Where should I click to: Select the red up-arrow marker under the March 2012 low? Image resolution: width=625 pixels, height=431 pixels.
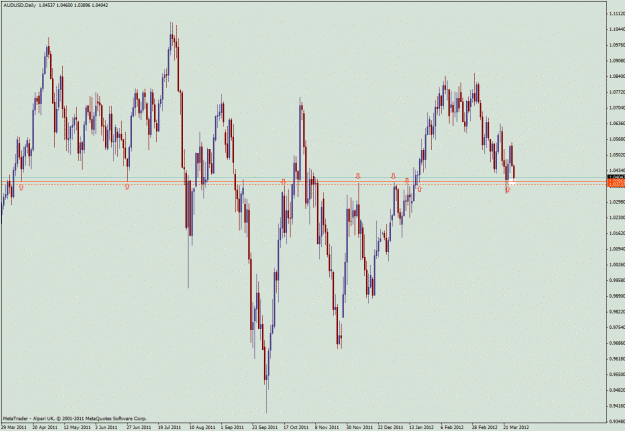508,190
